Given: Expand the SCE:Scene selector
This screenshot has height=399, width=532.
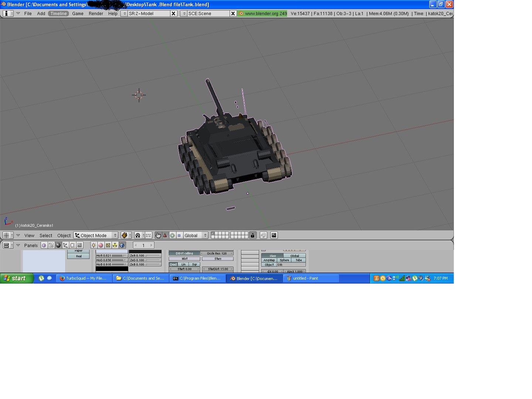Looking at the screenshot, I should pyautogui.click(x=184, y=13).
